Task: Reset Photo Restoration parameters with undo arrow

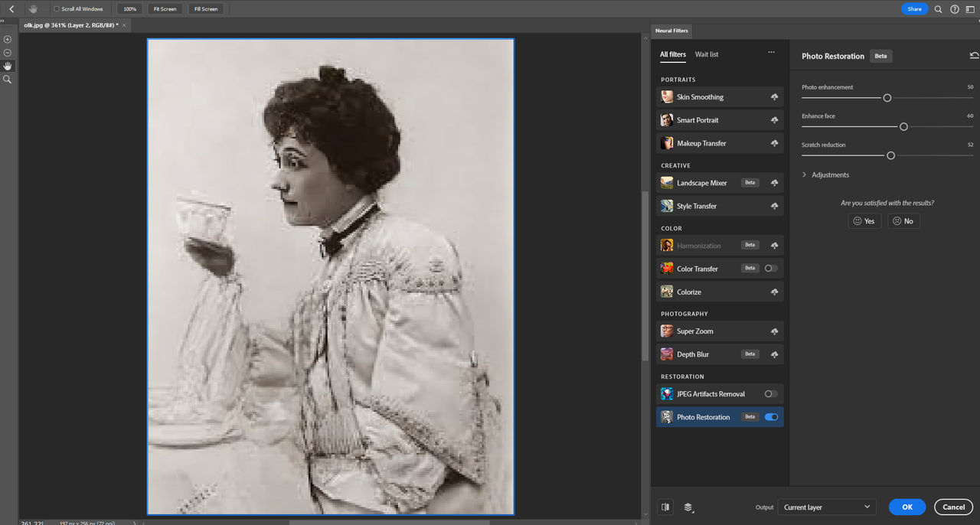Action: click(974, 56)
